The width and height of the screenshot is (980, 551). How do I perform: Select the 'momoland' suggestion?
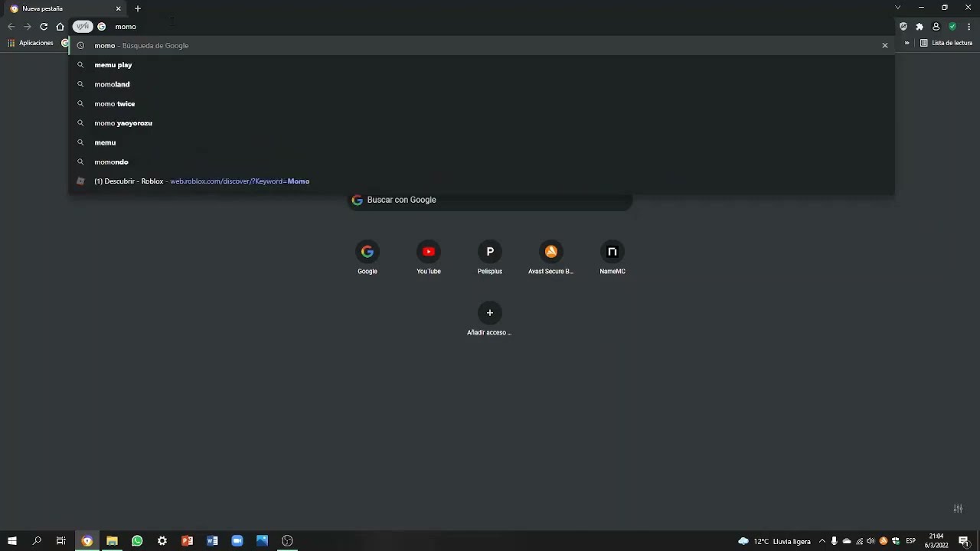pos(482,84)
